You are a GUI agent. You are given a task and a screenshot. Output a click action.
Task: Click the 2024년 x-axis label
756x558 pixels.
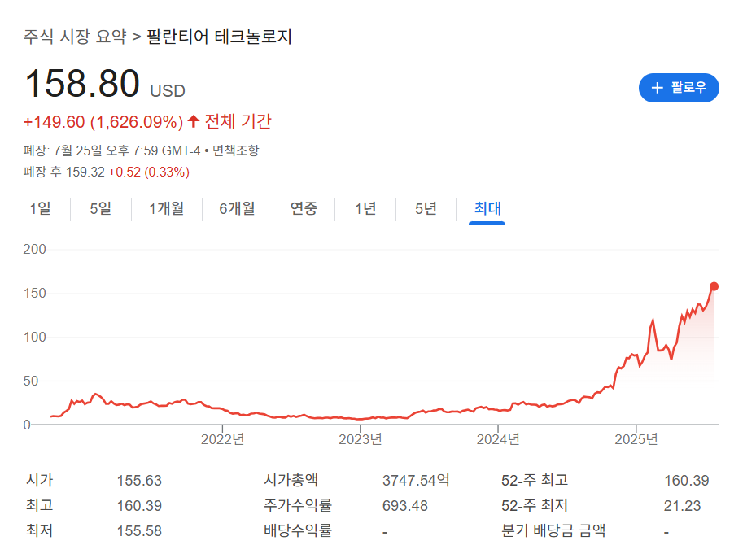pyautogui.click(x=498, y=439)
